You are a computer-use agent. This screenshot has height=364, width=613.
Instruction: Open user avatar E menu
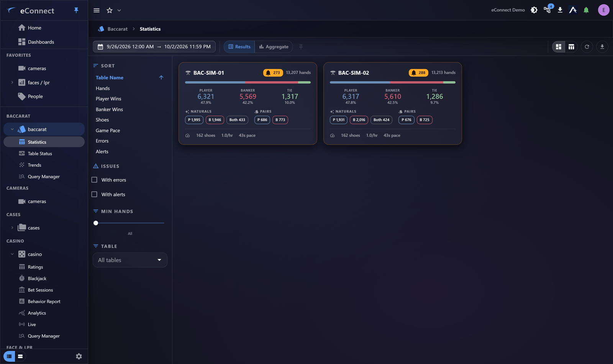pos(603,10)
